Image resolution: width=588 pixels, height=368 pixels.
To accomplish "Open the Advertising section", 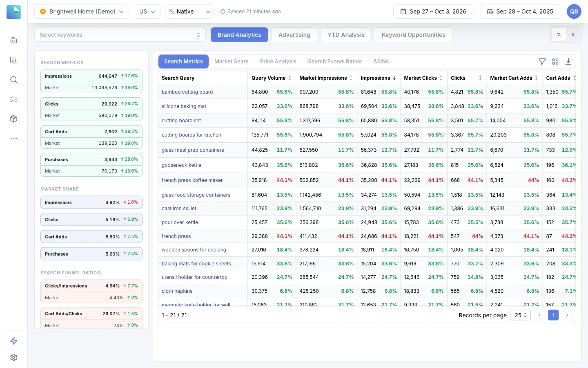I will (294, 35).
